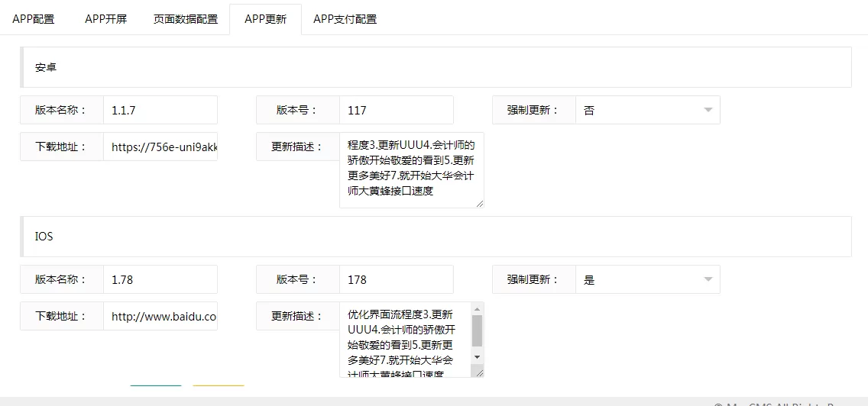Click the scroll-down arrow in IOS 更新描述
Screen dimensions: 868x406
(x=478, y=357)
